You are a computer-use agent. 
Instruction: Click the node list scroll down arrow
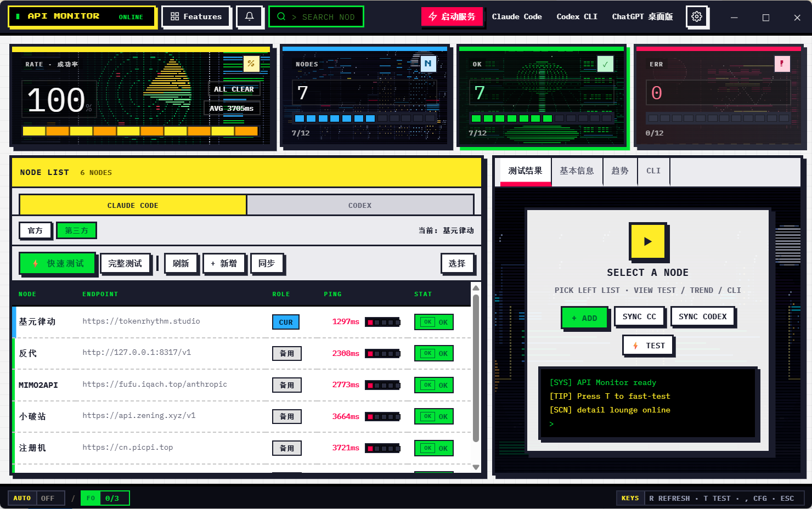476,467
